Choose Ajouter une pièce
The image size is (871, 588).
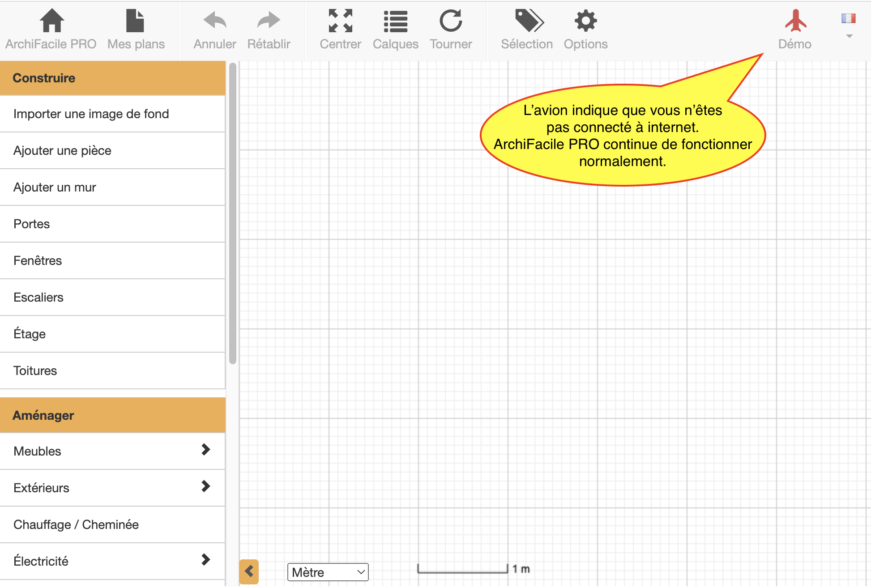[62, 150]
